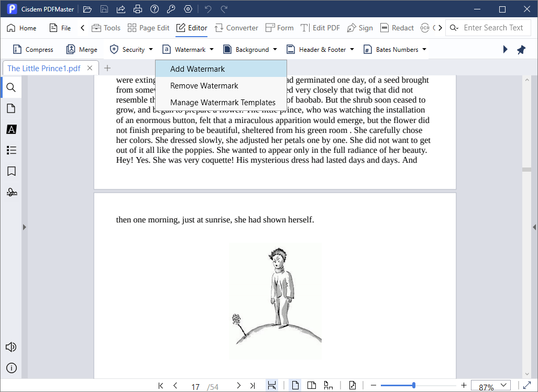Pin the toolbar with the pin icon
This screenshot has width=538, height=392.
tap(521, 50)
